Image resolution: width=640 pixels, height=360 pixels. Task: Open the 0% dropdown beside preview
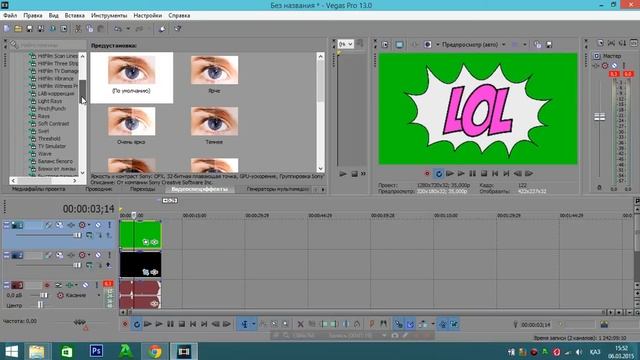(346, 44)
